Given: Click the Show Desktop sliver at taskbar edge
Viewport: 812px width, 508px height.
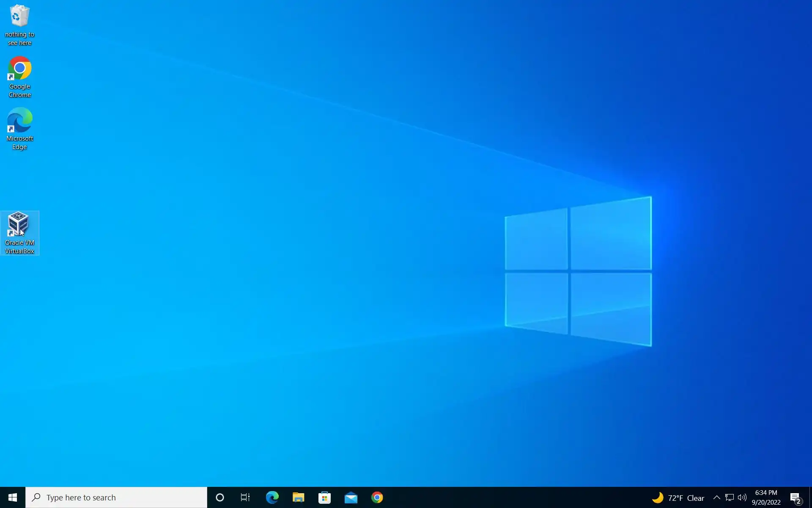Looking at the screenshot, I should (810, 497).
